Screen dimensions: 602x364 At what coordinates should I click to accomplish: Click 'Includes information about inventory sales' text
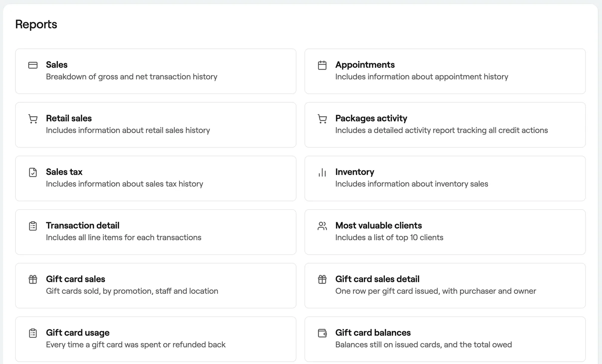[412, 184]
